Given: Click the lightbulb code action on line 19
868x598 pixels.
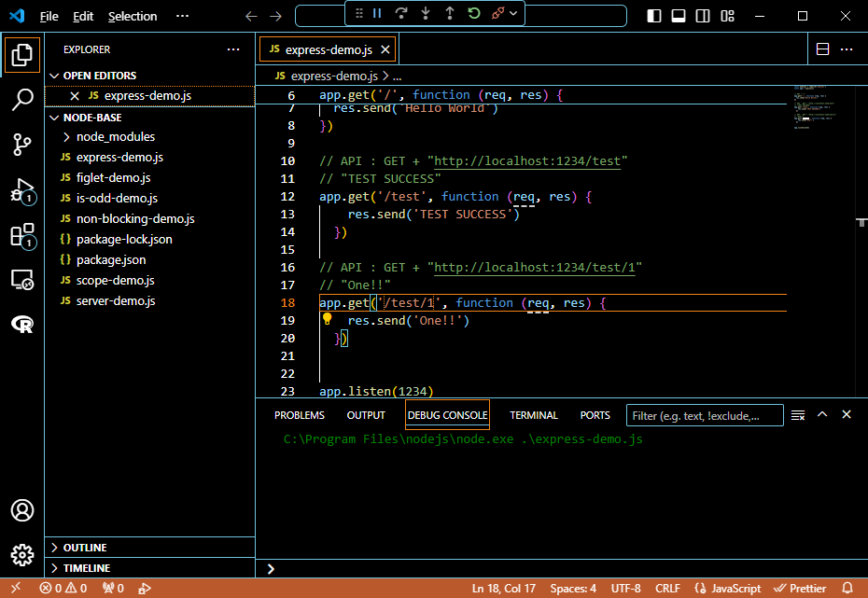Looking at the screenshot, I should [x=328, y=319].
